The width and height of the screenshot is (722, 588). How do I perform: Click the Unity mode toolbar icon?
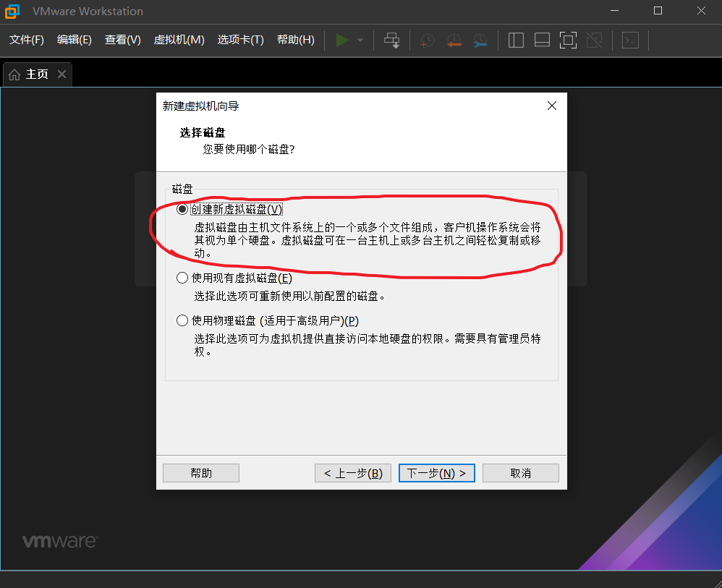pos(595,40)
